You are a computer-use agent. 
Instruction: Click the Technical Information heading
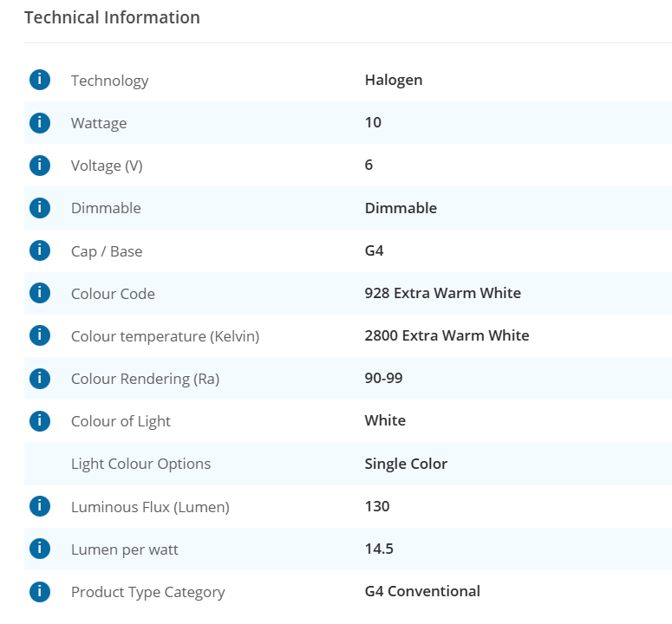[x=112, y=17]
